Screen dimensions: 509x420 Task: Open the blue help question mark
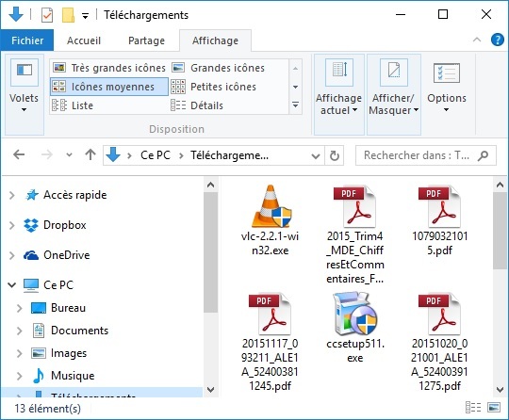click(497, 40)
